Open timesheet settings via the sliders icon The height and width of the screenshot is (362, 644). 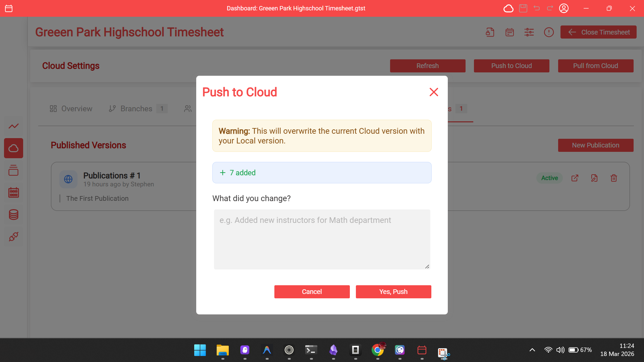(x=529, y=32)
